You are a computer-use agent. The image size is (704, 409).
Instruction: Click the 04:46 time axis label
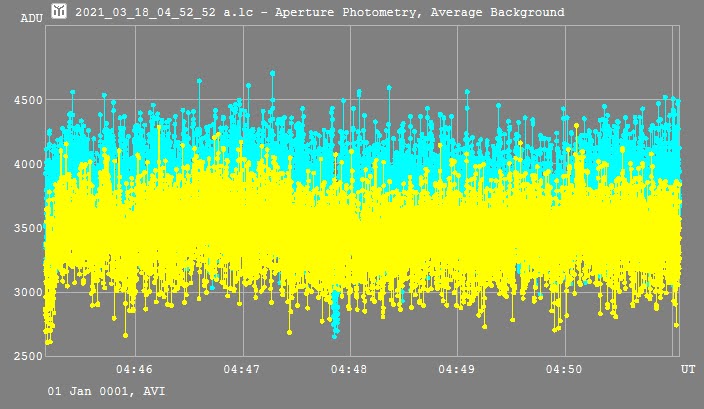click(134, 369)
